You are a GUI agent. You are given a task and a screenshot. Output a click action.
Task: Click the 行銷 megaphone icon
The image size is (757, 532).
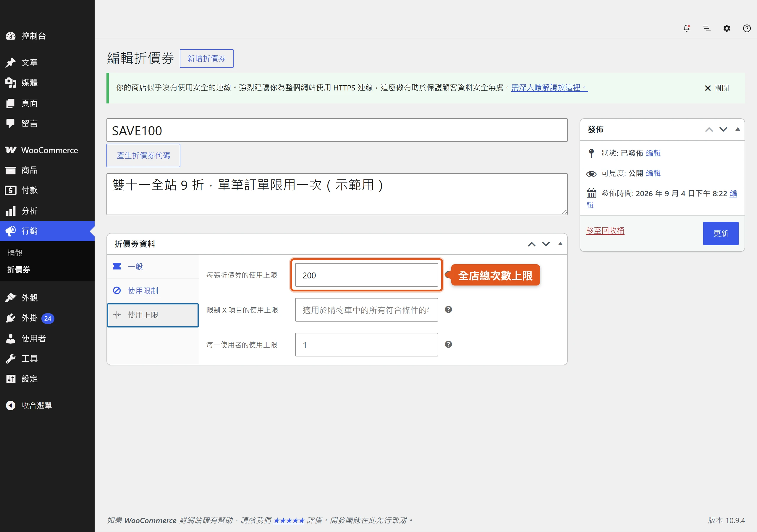pyautogui.click(x=11, y=231)
